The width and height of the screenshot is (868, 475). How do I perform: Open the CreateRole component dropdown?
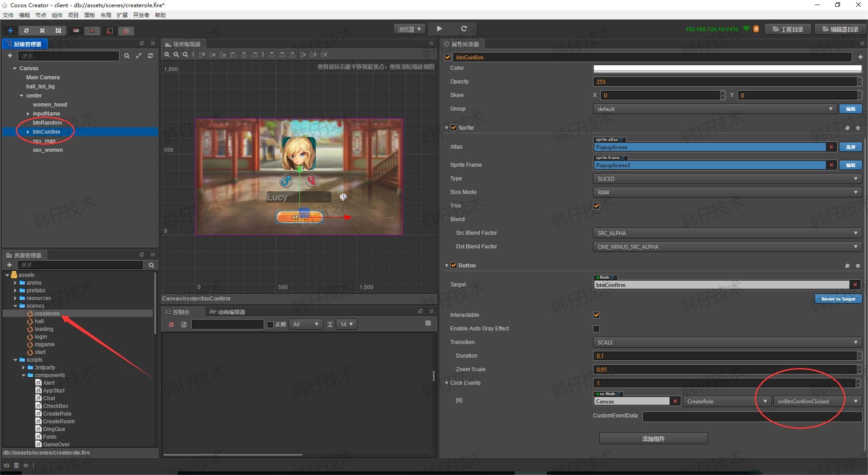coord(727,401)
